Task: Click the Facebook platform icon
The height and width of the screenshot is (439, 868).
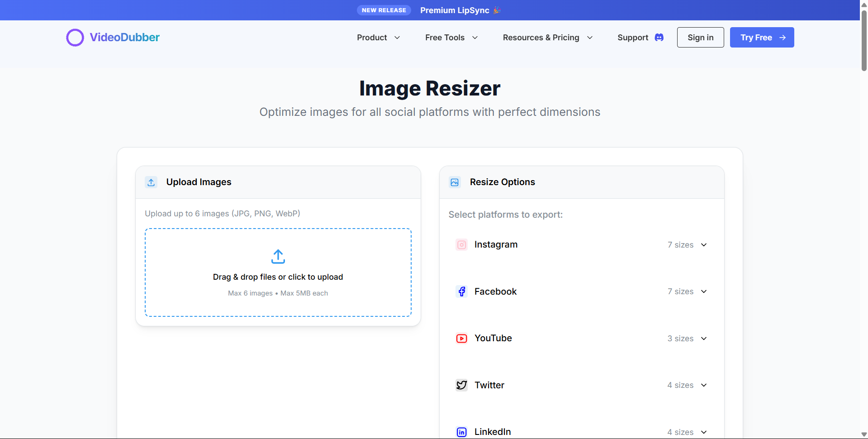Action: pyautogui.click(x=461, y=291)
